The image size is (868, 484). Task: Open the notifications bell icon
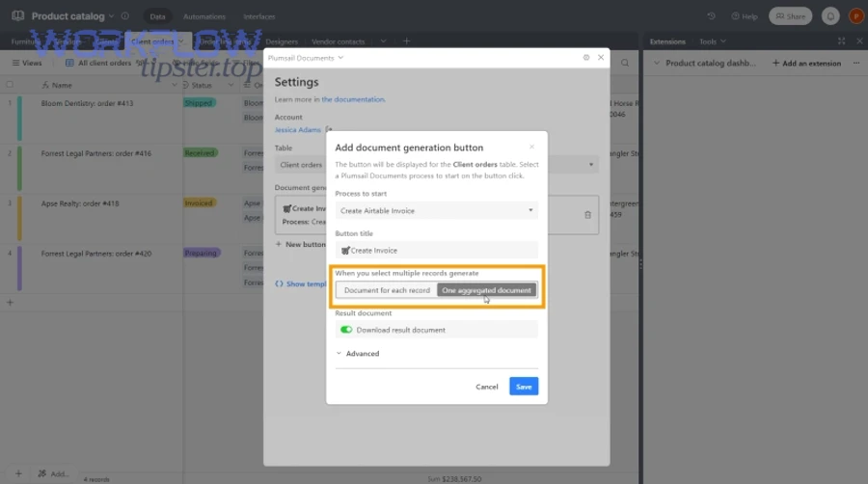(x=830, y=16)
